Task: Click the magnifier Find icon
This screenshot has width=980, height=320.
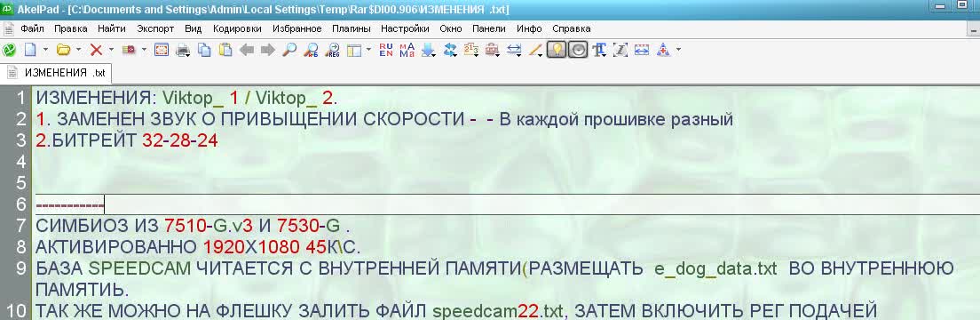Action: tap(289, 50)
